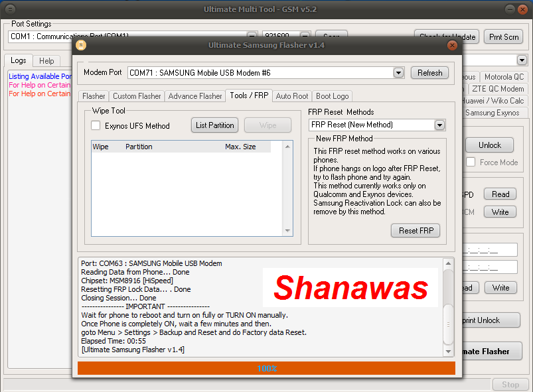Open the Modem Port dropdown

(x=398, y=73)
